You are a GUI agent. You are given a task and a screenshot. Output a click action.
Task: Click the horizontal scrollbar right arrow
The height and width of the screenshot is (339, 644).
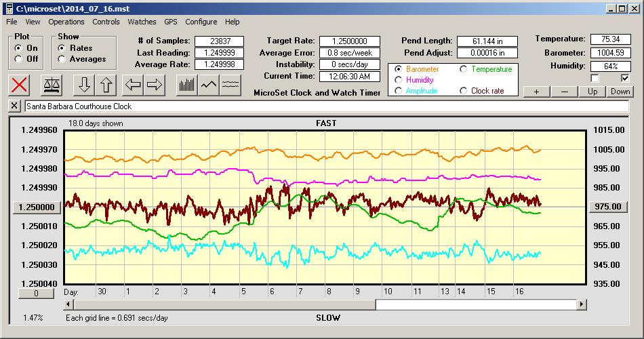point(582,304)
